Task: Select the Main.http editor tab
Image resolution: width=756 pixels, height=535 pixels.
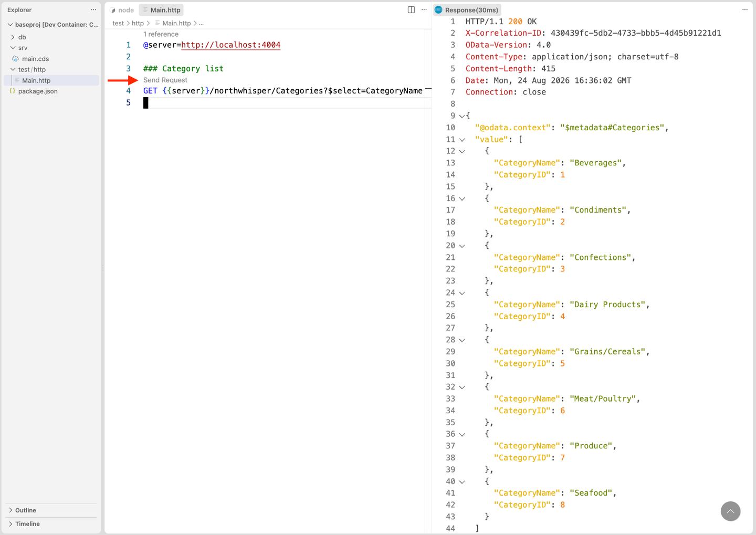Action: tap(161, 10)
